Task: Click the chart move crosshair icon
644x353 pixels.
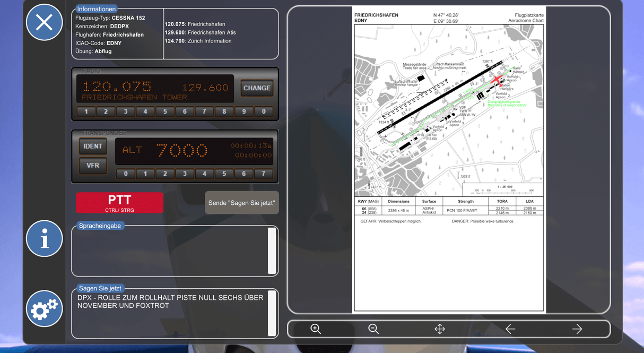Action: tap(440, 329)
